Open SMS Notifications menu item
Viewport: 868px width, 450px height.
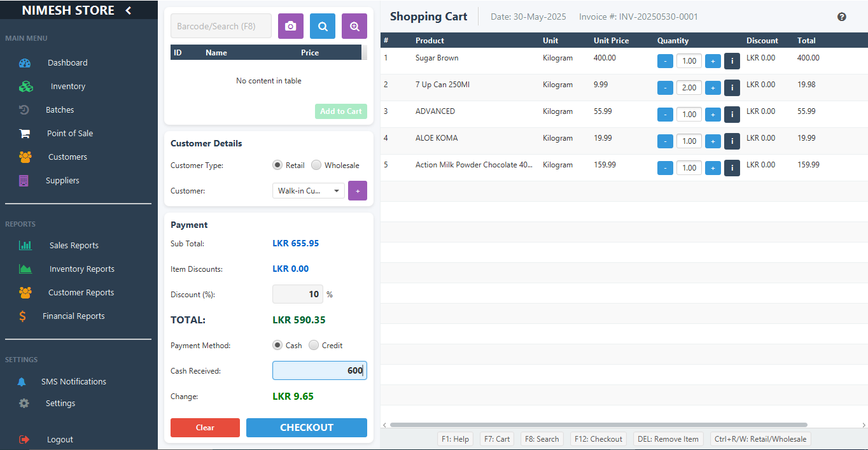click(x=74, y=382)
